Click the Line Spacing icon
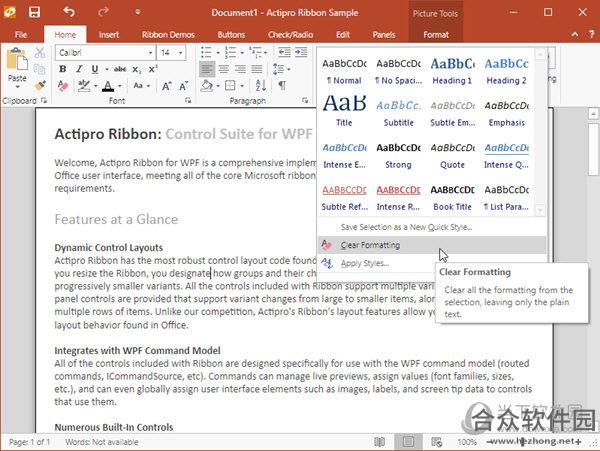The height and width of the screenshot is (451, 600). click(x=278, y=69)
